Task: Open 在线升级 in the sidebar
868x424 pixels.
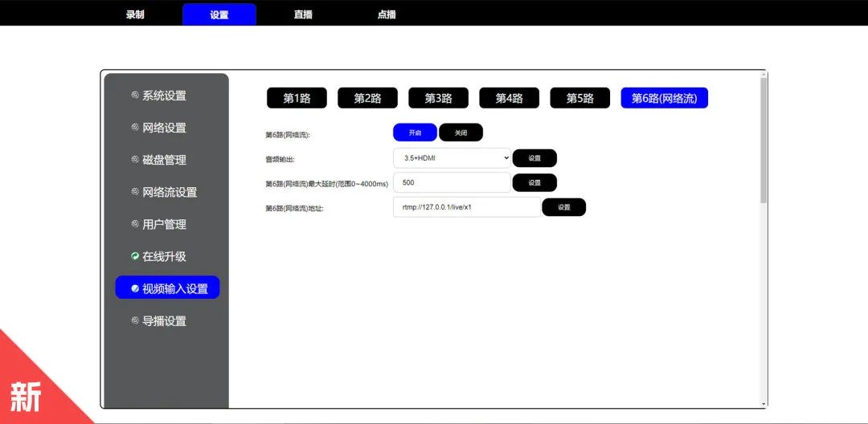Action: tap(164, 256)
